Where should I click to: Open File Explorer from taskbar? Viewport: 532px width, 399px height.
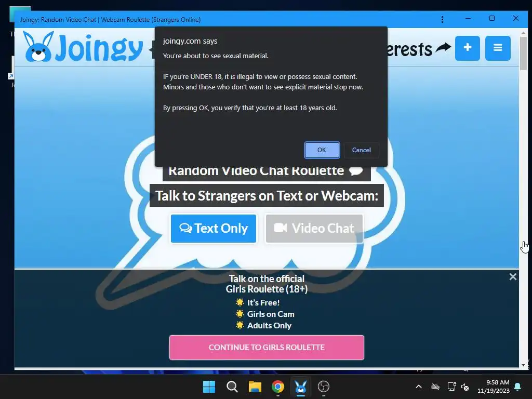click(x=255, y=387)
